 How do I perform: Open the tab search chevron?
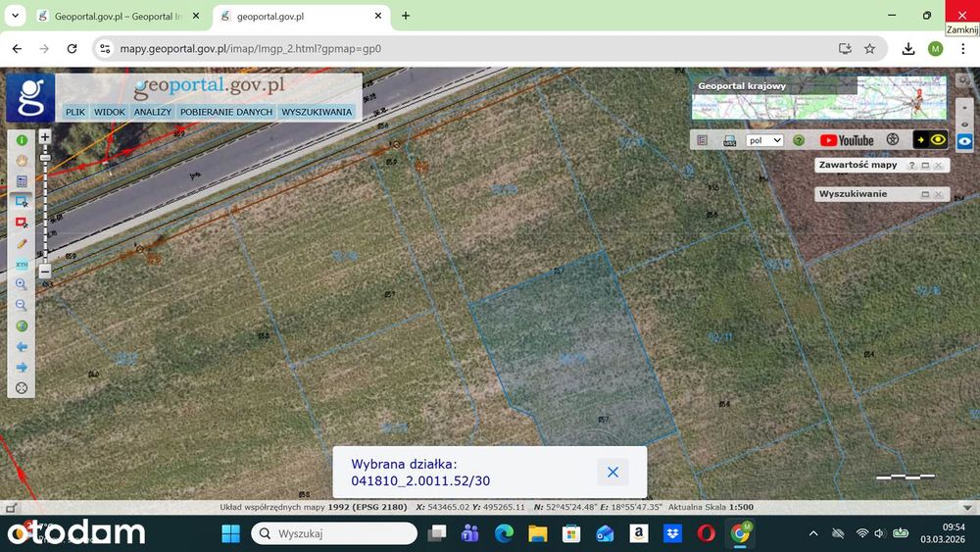click(x=15, y=16)
